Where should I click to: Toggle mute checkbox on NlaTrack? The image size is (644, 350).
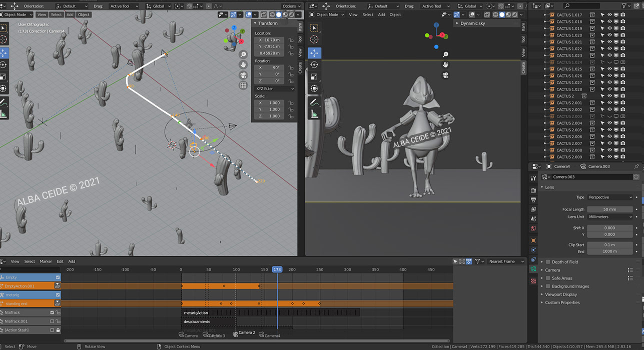pos(52,312)
